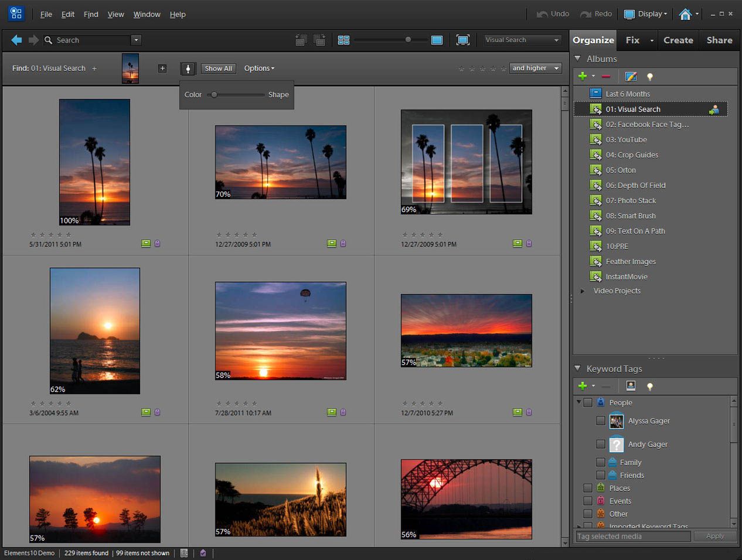Click the rotate left icon
Screen dimensions: 742x560
[301, 40]
